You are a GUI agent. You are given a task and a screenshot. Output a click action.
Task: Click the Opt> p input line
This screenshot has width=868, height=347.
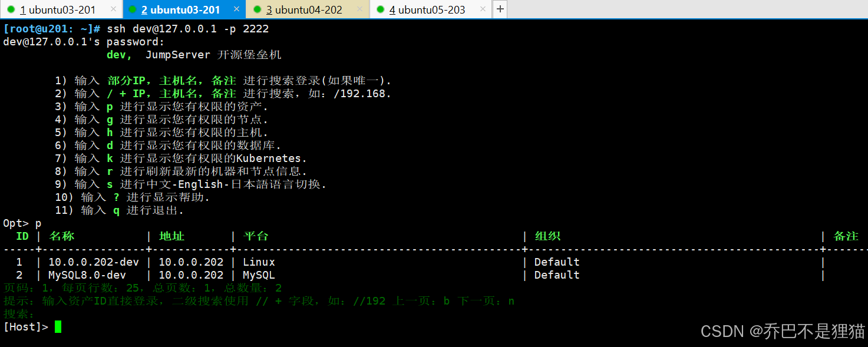click(22, 223)
